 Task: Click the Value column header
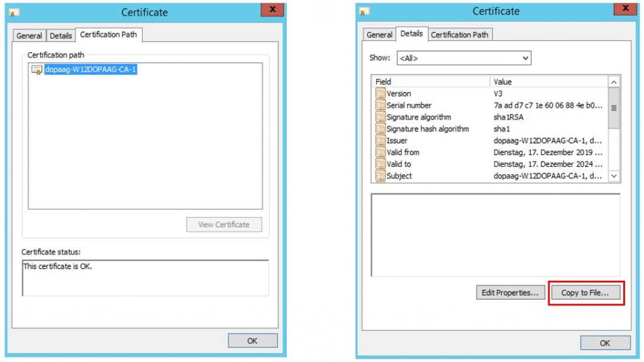click(x=549, y=81)
